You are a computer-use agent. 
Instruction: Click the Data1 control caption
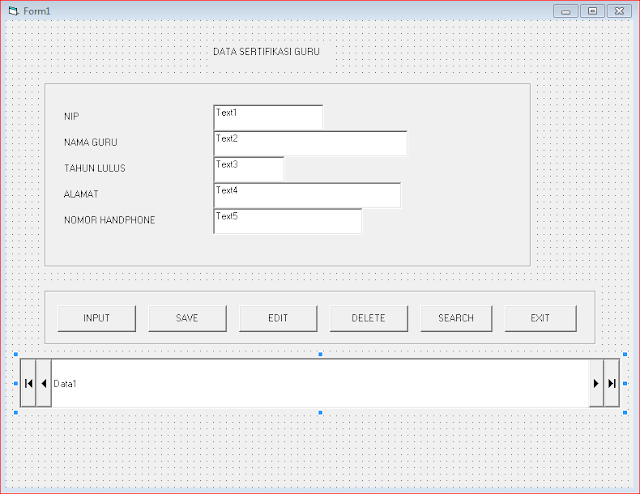(65, 384)
